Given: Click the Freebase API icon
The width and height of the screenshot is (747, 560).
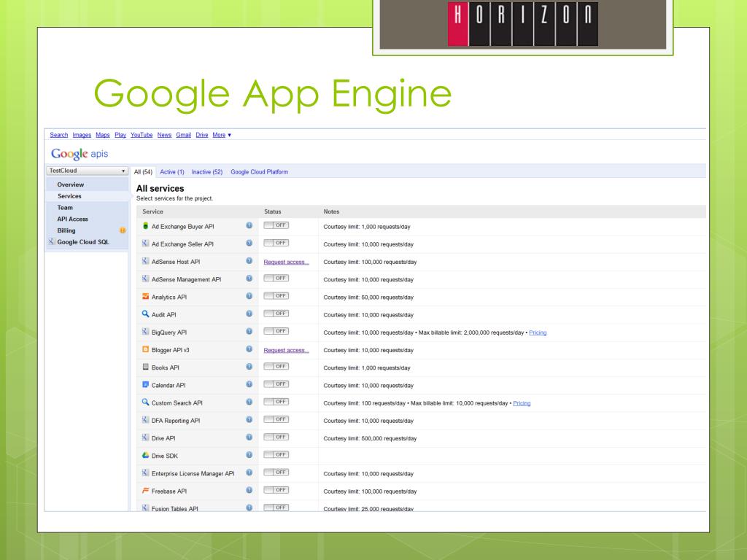Looking at the screenshot, I should (x=145, y=491).
